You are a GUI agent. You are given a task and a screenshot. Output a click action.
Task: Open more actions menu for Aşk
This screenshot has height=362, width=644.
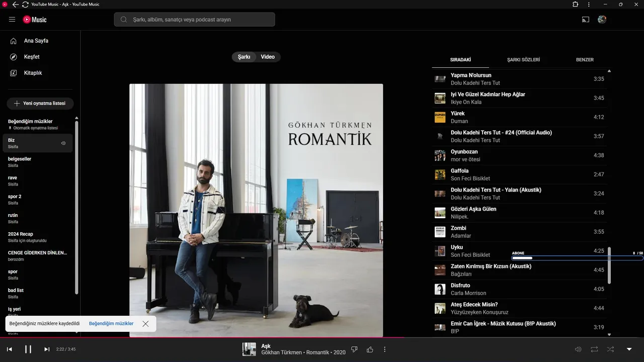coord(385,349)
